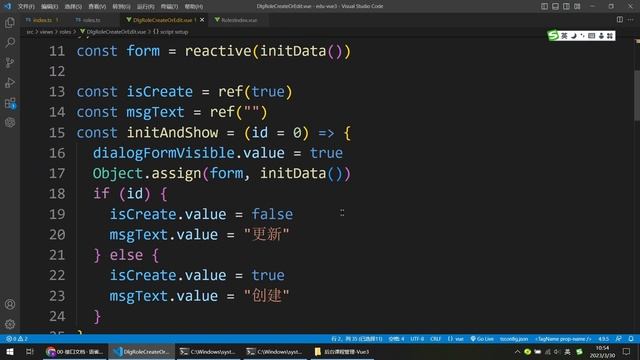Change CRLF end-of-line setting
This screenshot has height=360, width=640.
click(x=436, y=339)
